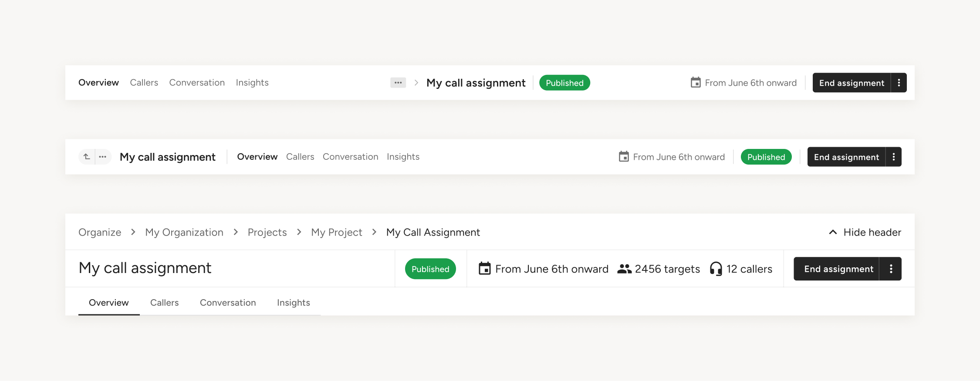Click chevron after My Organization breadcrumb
The width and height of the screenshot is (980, 381).
pyautogui.click(x=236, y=232)
